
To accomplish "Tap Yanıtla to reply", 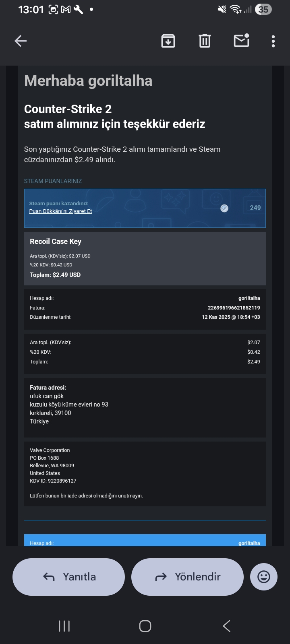I will (x=69, y=577).
